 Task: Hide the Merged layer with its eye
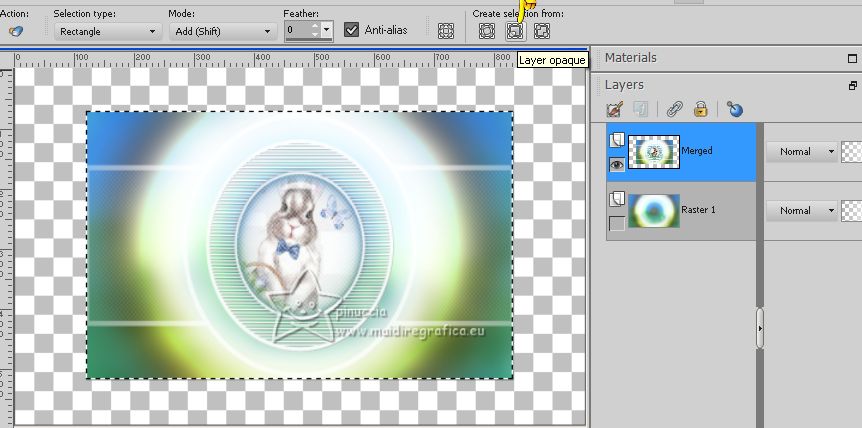coord(617,164)
